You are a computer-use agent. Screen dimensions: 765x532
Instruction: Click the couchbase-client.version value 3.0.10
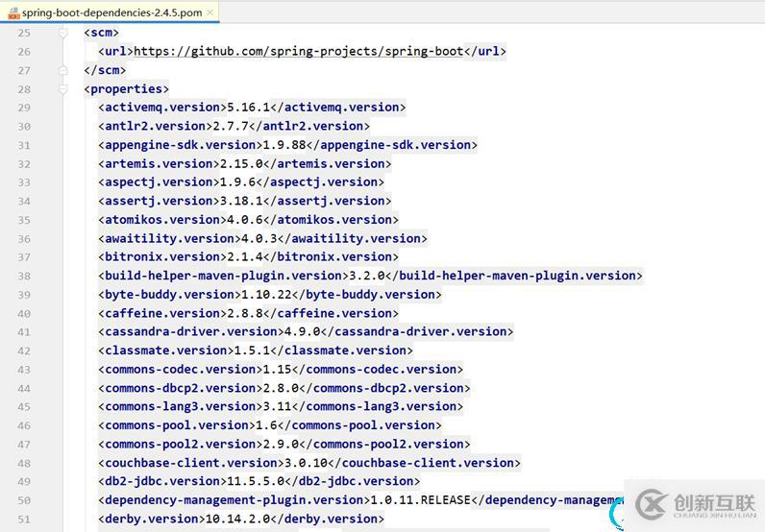point(306,463)
